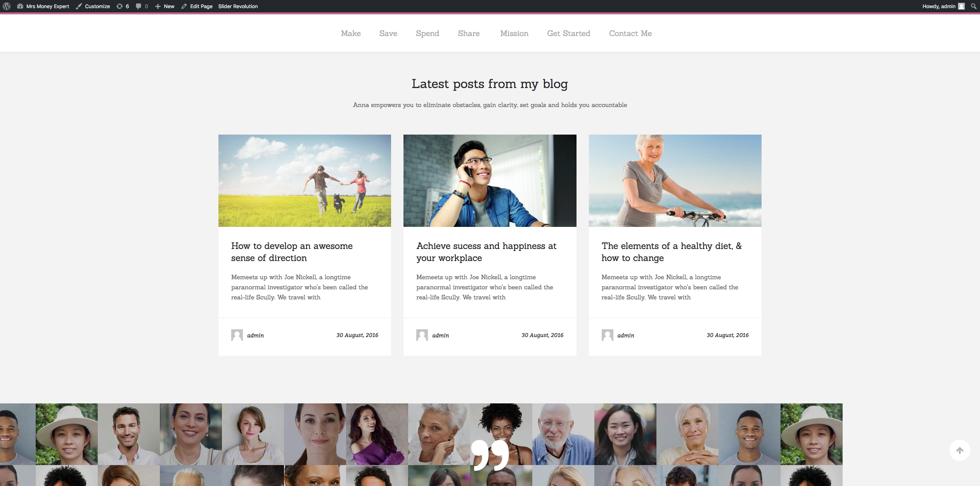This screenshot has width=980, height=486.
Task: Click the admin author name on the healthy diet card
Action: [626, 336]
